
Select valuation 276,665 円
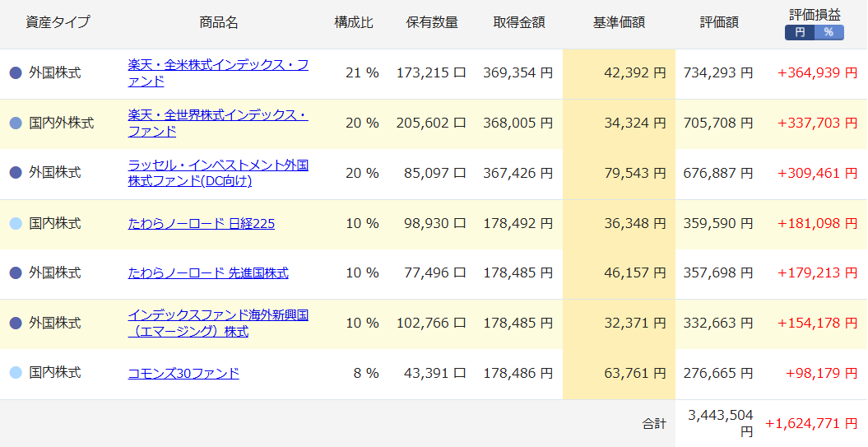tap(718, 373)
